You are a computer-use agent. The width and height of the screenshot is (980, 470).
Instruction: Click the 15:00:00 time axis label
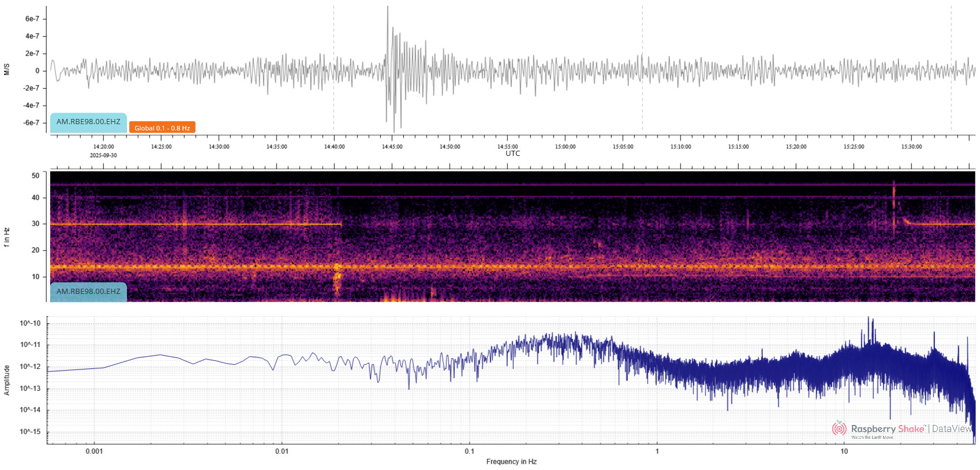point(565,147)
